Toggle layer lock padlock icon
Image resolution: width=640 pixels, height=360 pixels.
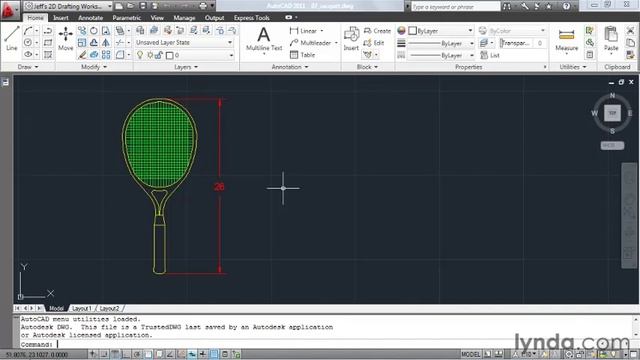[159, 55]
